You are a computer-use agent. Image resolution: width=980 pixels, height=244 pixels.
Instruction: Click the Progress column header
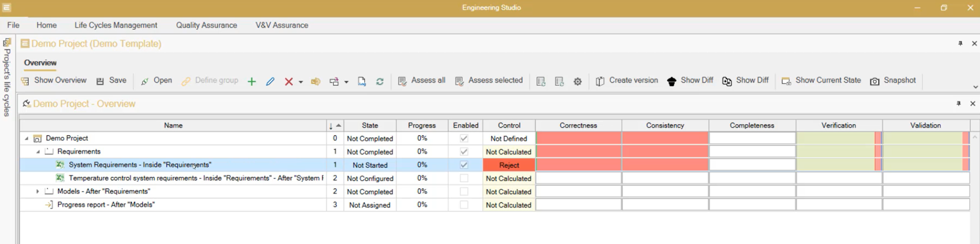click(422, 125)
